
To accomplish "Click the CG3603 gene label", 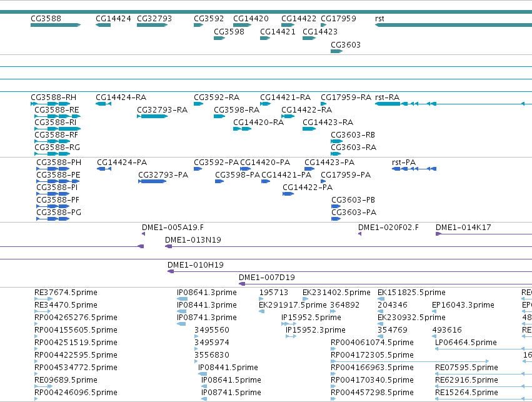I will pyautogui.click(x=345, y=45).
